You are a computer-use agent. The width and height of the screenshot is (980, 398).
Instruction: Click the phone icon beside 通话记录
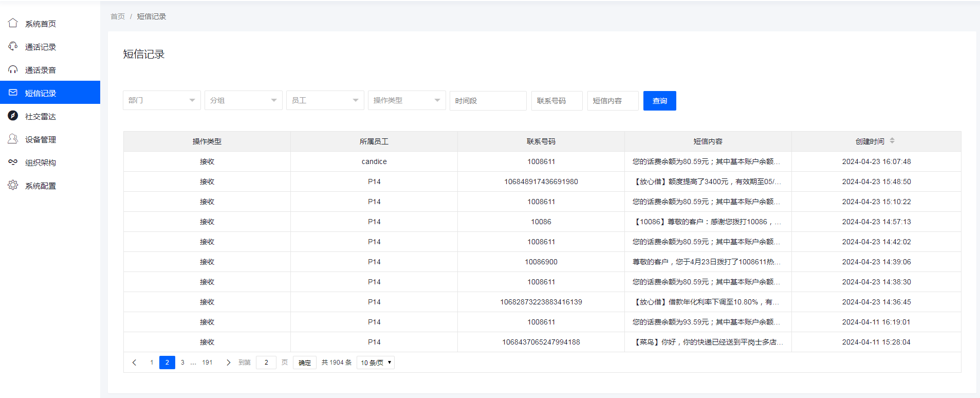pyautogui.click(x=13, y=46)
